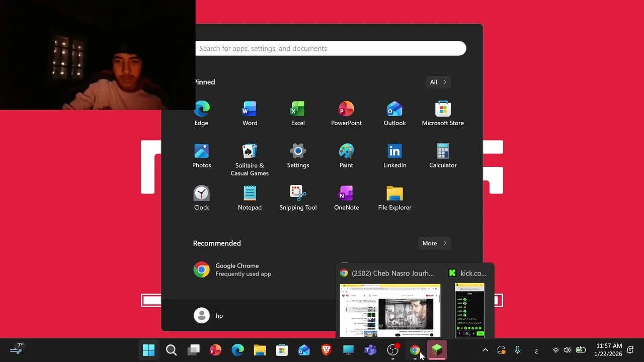Open the clock showing 11:57 AM

click(608, 350)
